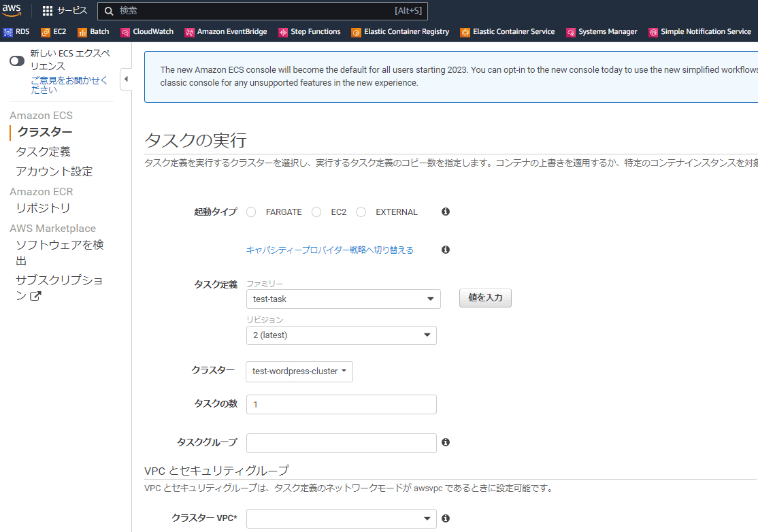758x532 pixels.
Task: Open Systems Manager bookmark icon
Action: pyautogui.click(x=571, y=32)
